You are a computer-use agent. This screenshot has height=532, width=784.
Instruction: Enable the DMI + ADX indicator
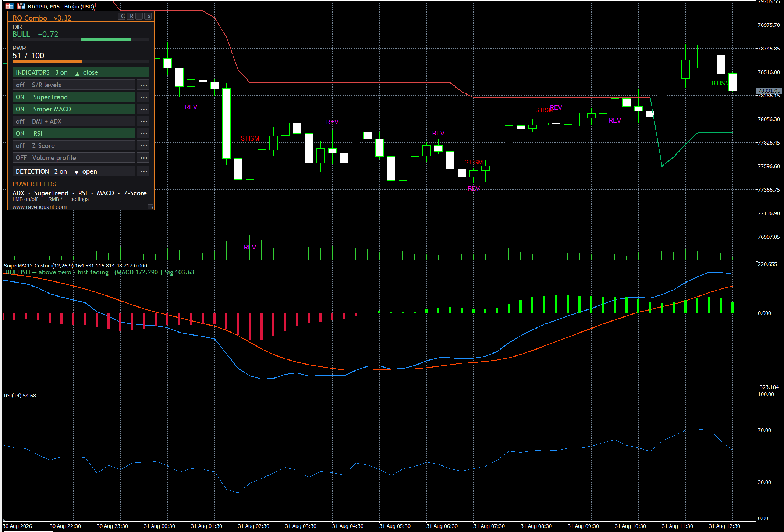point(74,121)
